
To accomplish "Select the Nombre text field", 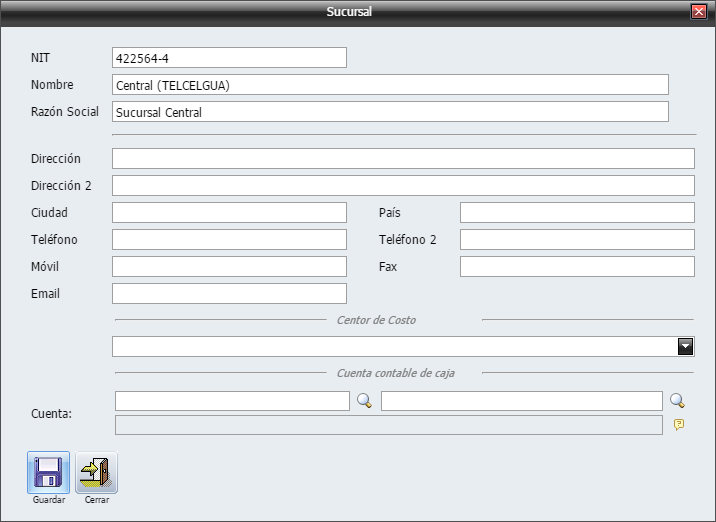I will pyautogui.click(x=390, y=85).
